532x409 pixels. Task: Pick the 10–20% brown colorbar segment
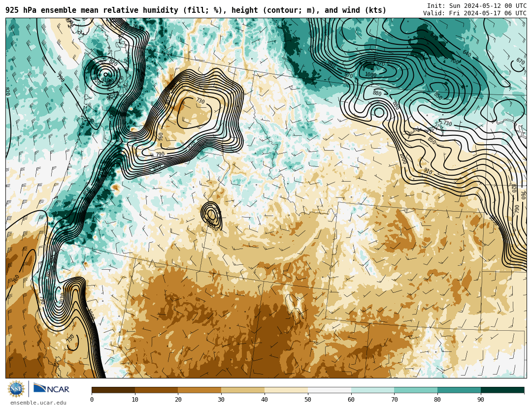point(157,390)
